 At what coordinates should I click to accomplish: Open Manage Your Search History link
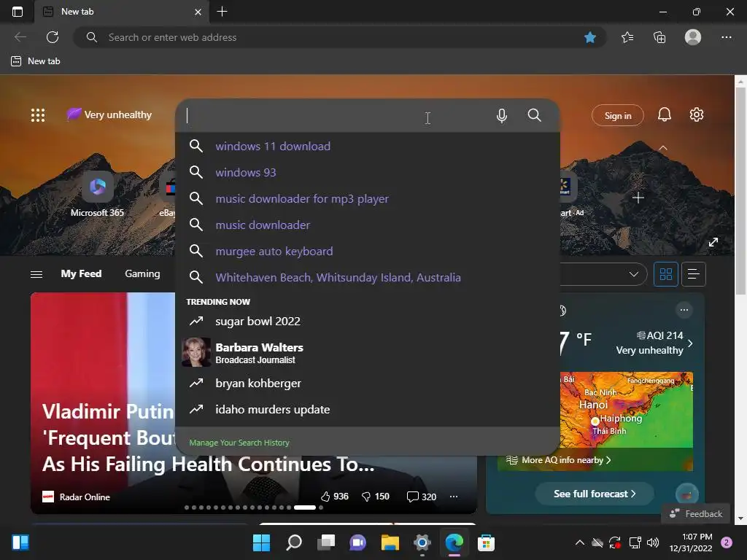click(239, 443)
